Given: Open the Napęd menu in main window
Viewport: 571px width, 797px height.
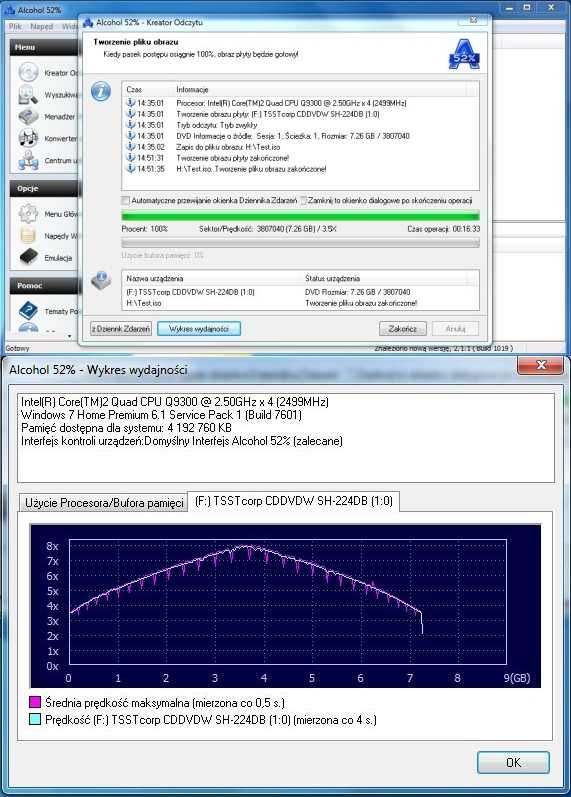Looking at the screenshot, I should pyautogui.click(x=41, y=26).
